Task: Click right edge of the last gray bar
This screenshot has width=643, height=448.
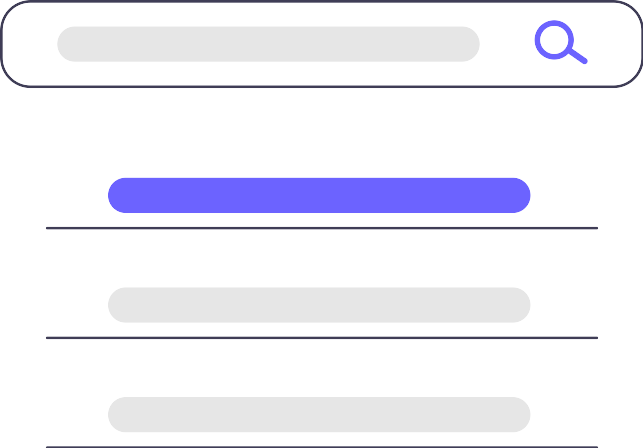Action: click(518, 414)
